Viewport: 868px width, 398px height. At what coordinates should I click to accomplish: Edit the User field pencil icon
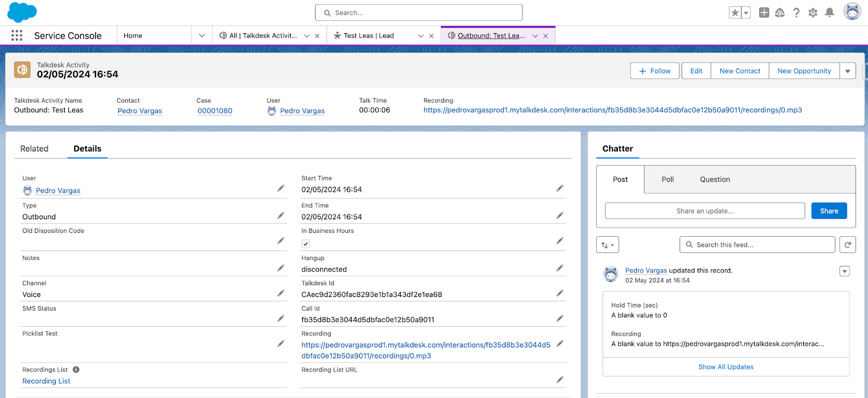(280, 188)
